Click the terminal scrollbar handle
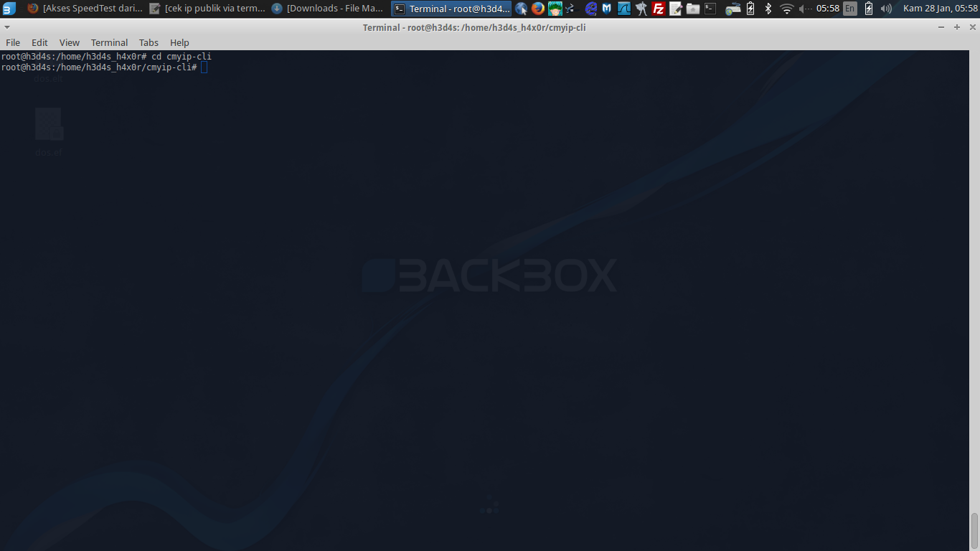This screenshot has width=980, height=551. pyautogui.click(x=974, y=530)
